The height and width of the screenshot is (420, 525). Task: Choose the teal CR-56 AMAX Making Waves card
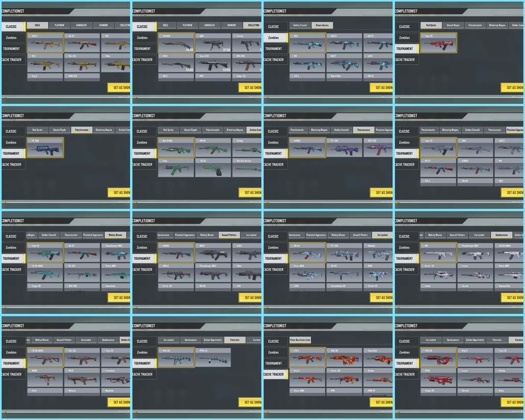pyautogui.click(x=45, y=273)
